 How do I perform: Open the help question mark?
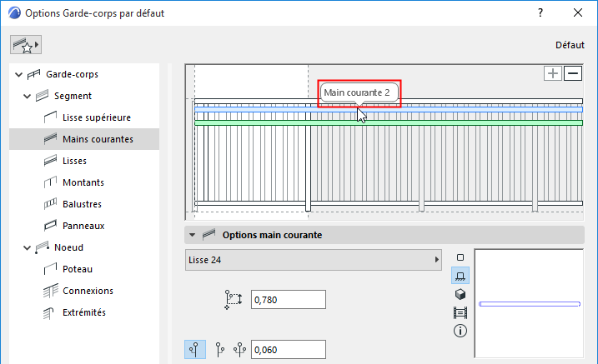point(540,13)
